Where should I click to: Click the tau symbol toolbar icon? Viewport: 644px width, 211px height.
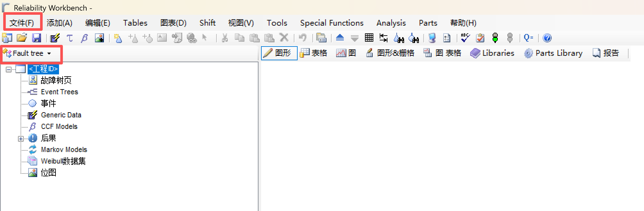point(70,38)
